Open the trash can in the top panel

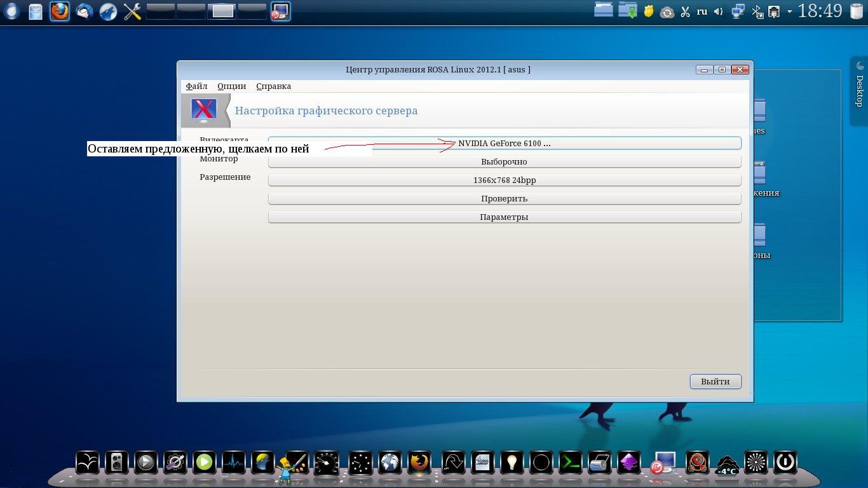coord(856,11)
